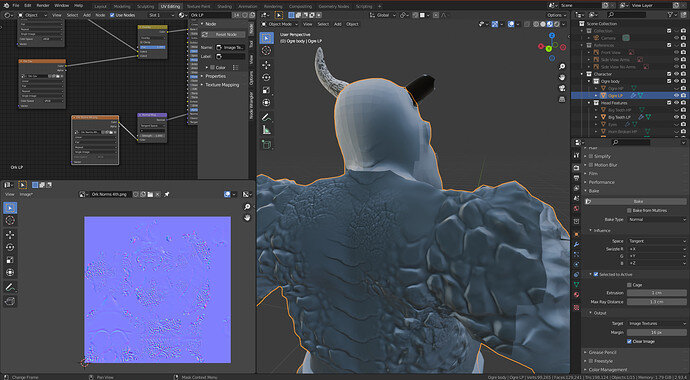Click the zoom magnifier in the 3D viewport
Viewport: 690px width, 380px height.
[562, 67]
